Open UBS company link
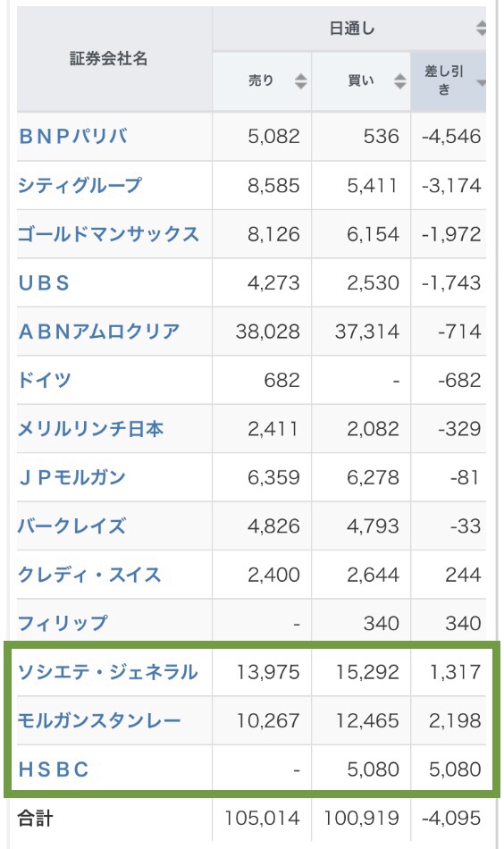 pos(44,282)
